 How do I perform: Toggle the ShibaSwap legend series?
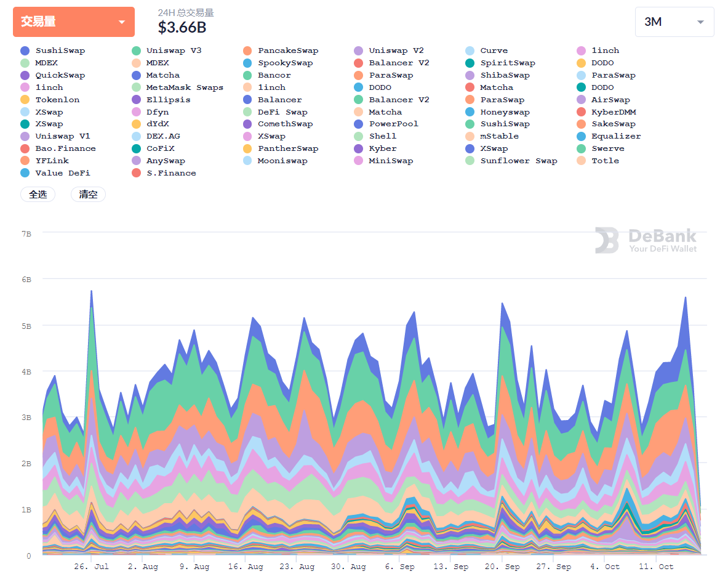click(498, 75)
